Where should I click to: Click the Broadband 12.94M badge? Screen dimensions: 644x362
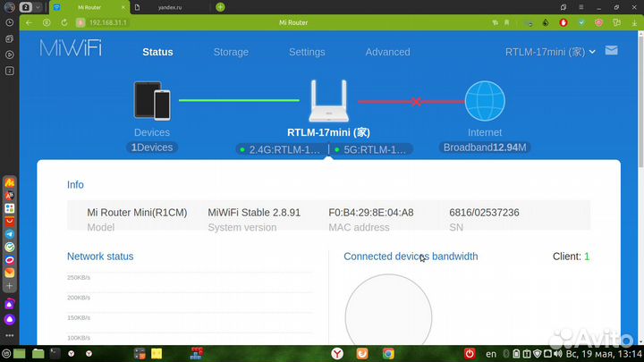485,147
